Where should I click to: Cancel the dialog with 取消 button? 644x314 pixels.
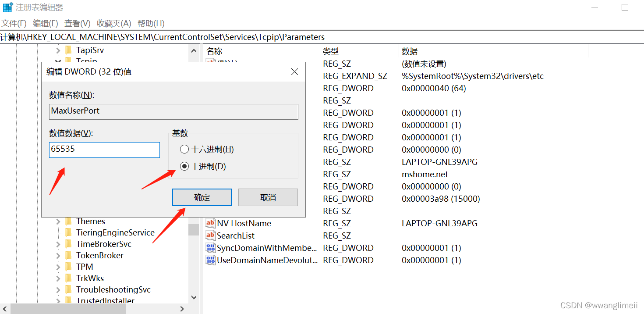click(x=268, y=197)
